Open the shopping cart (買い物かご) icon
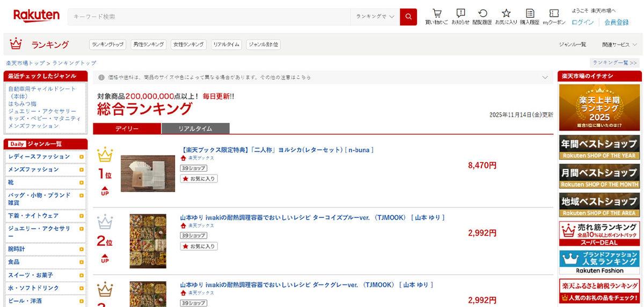Image resolution: width=644 pixels, height=307 pixels. [436, 16]
